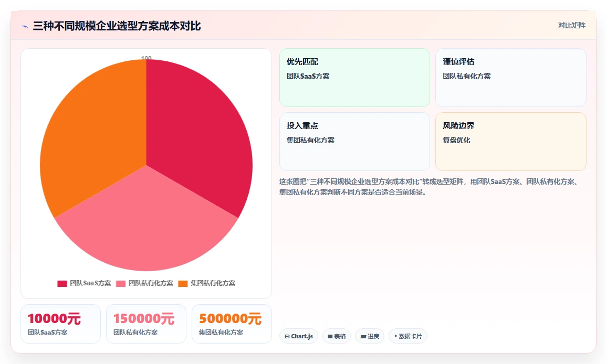Click 团队SaaS方案 legend text under pie
607x364 pixels.
(90, 283)
